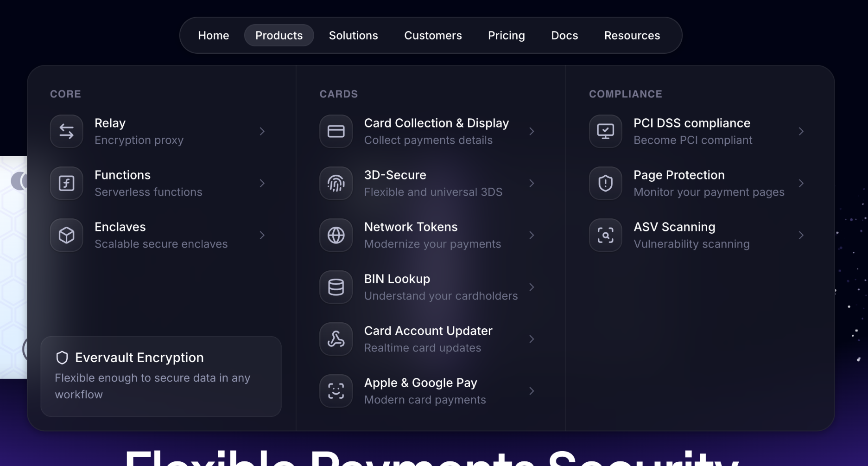868x466 pixels.
Task: Open the Evervault Encryption card
Action: (161, 376)
